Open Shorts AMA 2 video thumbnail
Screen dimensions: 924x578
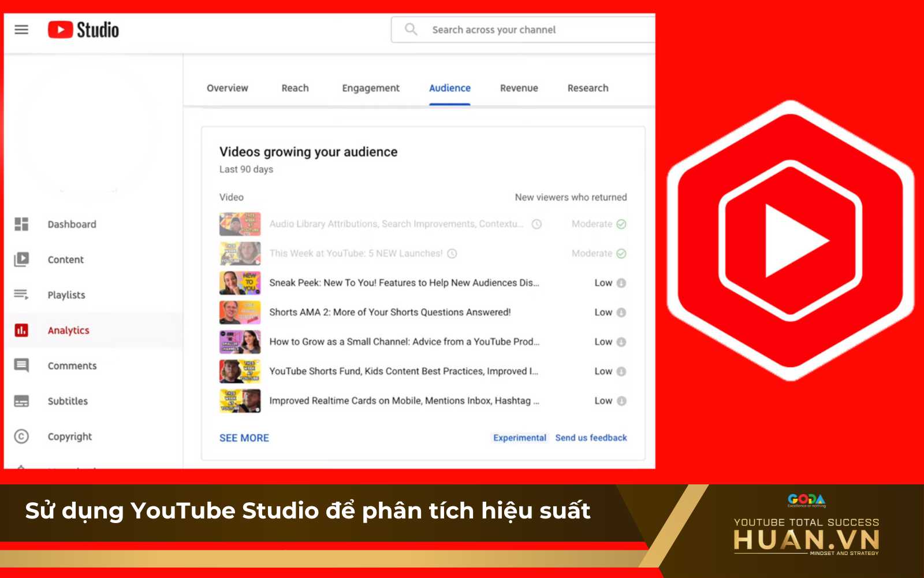pos(240,313)
